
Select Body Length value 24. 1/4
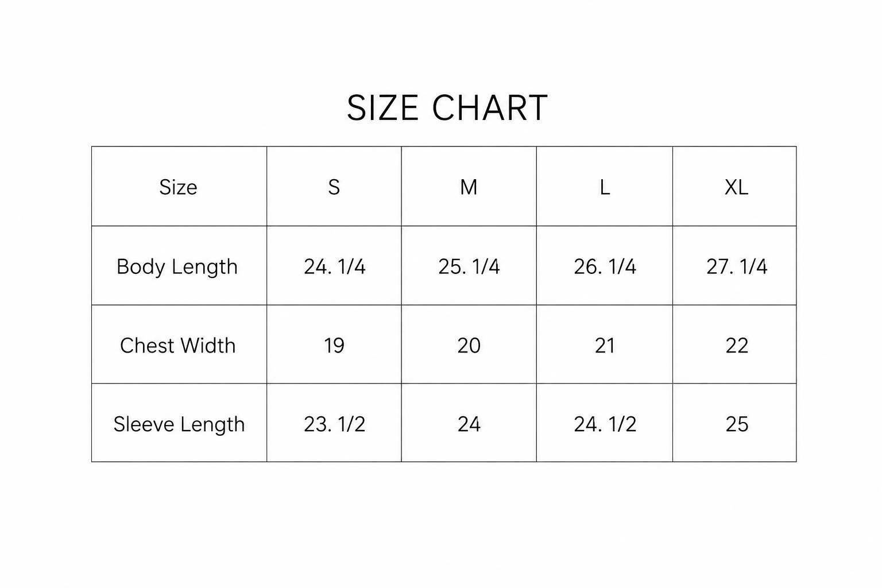[x=335, y=266]
